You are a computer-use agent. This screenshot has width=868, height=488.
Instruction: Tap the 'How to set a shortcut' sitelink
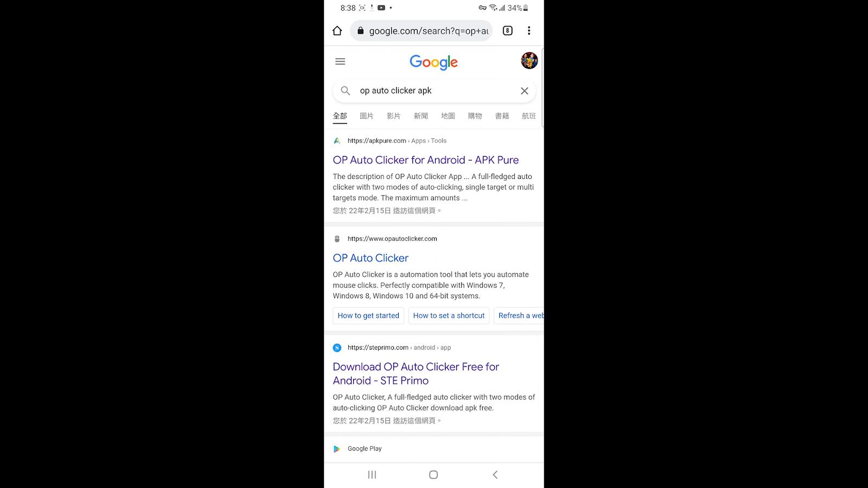coord(449,316)
